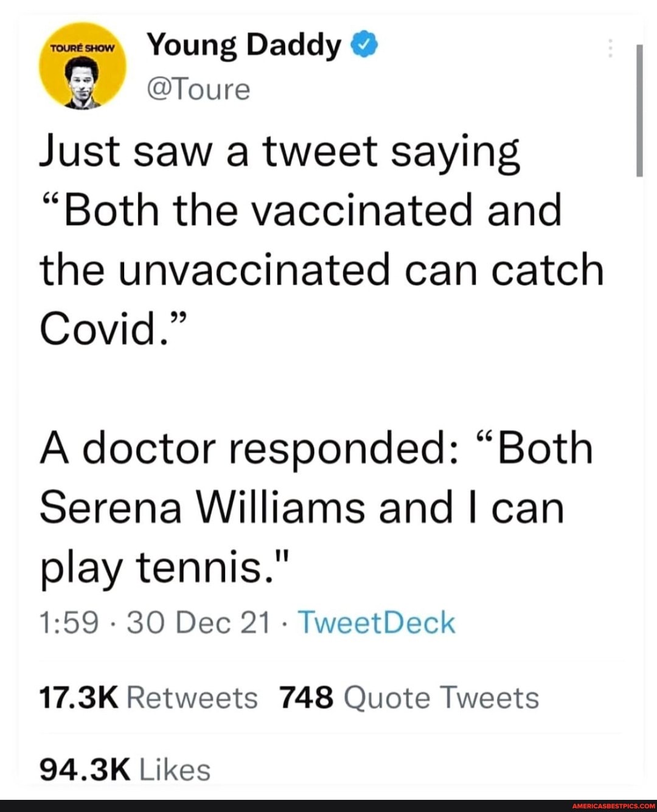The height and width of the screenshot is (812, 657).
Task: Open the three-dot more options menu
Action: (x=610, y=47)
